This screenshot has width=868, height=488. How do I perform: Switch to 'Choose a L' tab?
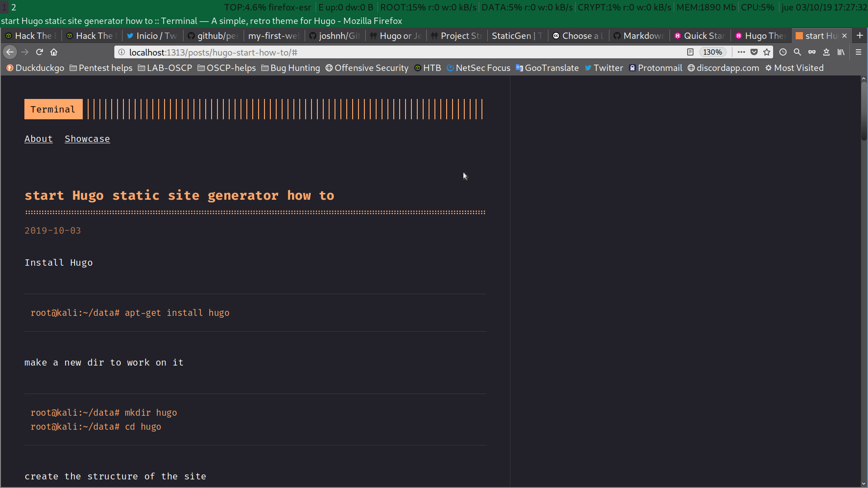[580, 36]
